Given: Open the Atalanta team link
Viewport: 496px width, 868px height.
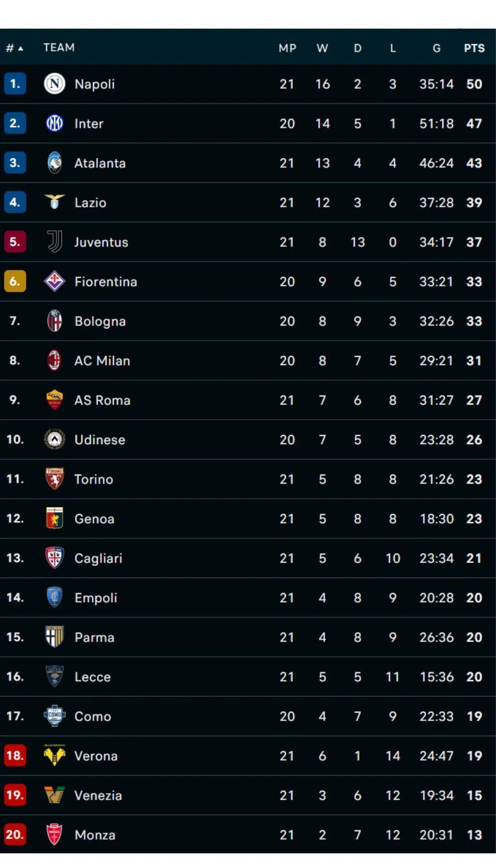Looking at the screenshot, I should [x=100, y=163].
